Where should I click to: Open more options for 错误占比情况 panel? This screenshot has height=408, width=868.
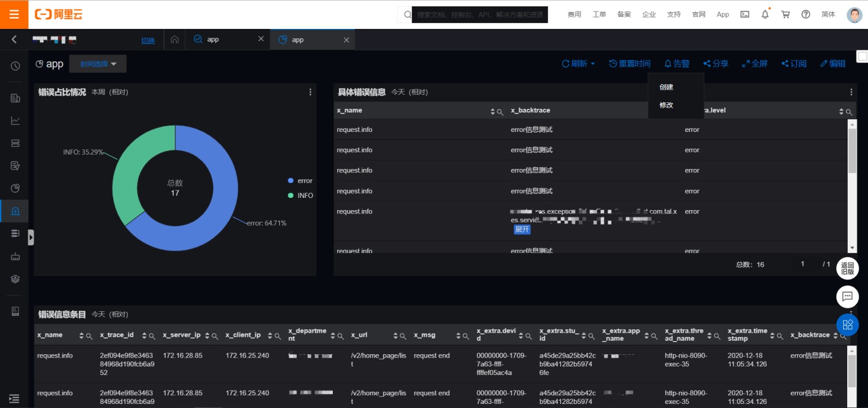tap(310, 92)
